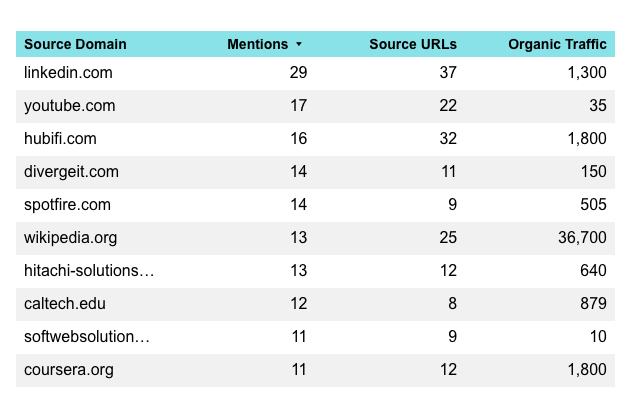Image resolution: width=641 pixels, height=410 pixels.
Task: Select the linkedin.com domain cell
Action: click(x=68, y=73)
